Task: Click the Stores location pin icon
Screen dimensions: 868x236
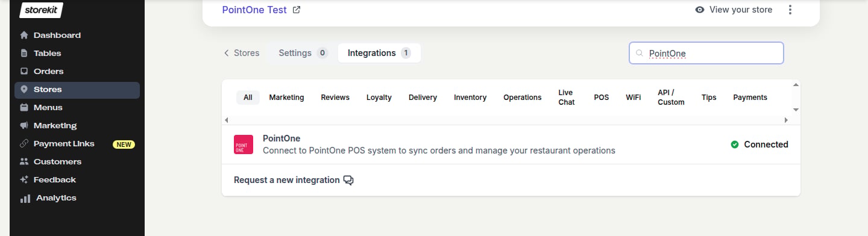Action: [x=24, y=89]
